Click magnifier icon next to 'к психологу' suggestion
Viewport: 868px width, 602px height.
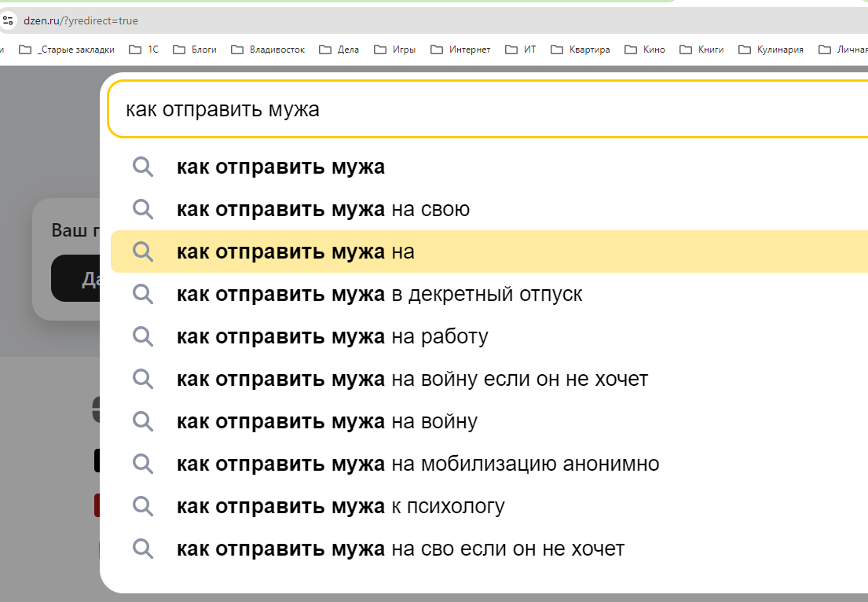point(142,505)
